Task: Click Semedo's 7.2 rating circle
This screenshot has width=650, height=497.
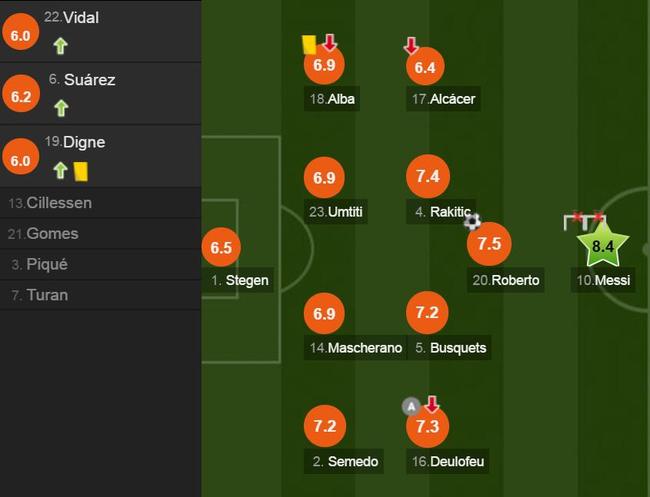Action: [x=325, y=426]
